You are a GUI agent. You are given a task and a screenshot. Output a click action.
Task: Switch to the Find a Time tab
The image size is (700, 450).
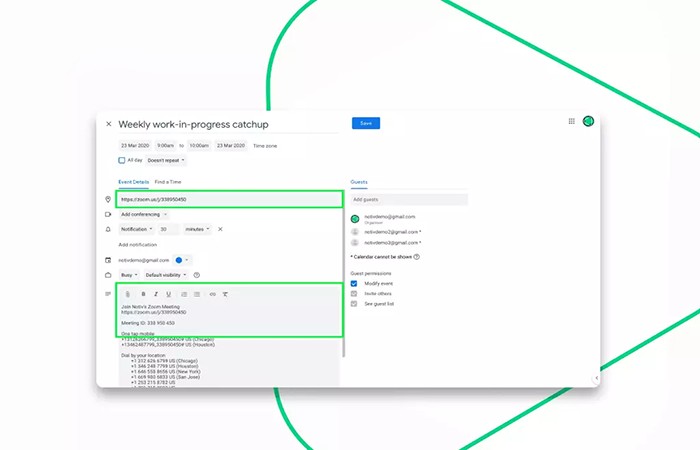click(x=168, y=182)
